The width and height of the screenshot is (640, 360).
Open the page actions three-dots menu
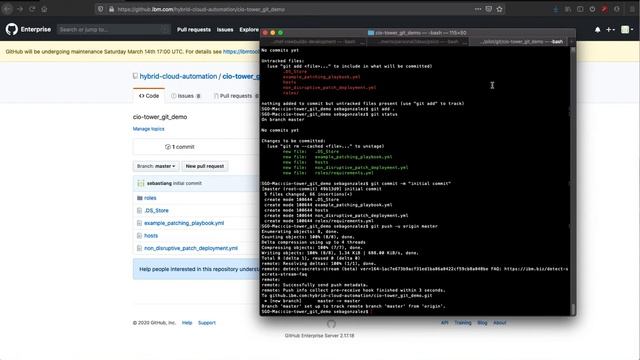click(x=478, y=9)
